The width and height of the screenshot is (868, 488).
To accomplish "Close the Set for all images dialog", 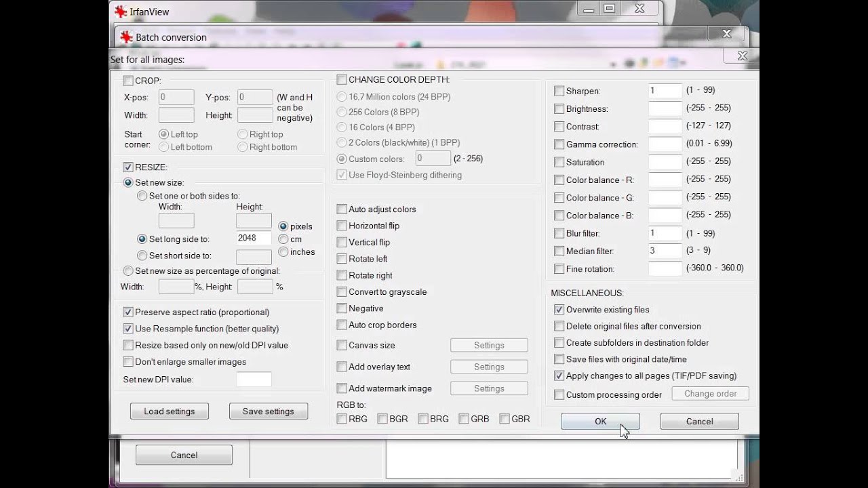I will click(x=742, y=56).
